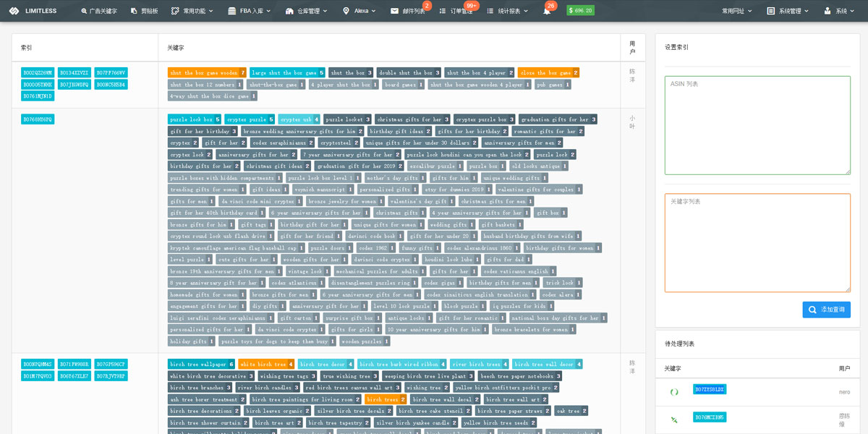Select the 'shut the box game wooden' keyword
Screen dimensions: 868x434
(x=203, y=72)
